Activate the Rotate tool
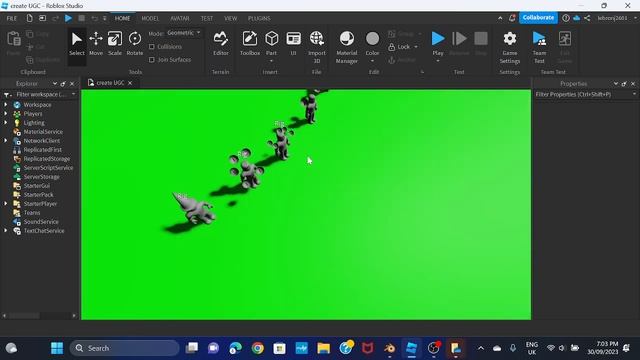The width and height of the screenshot is (640, 360). coord(135,44)
